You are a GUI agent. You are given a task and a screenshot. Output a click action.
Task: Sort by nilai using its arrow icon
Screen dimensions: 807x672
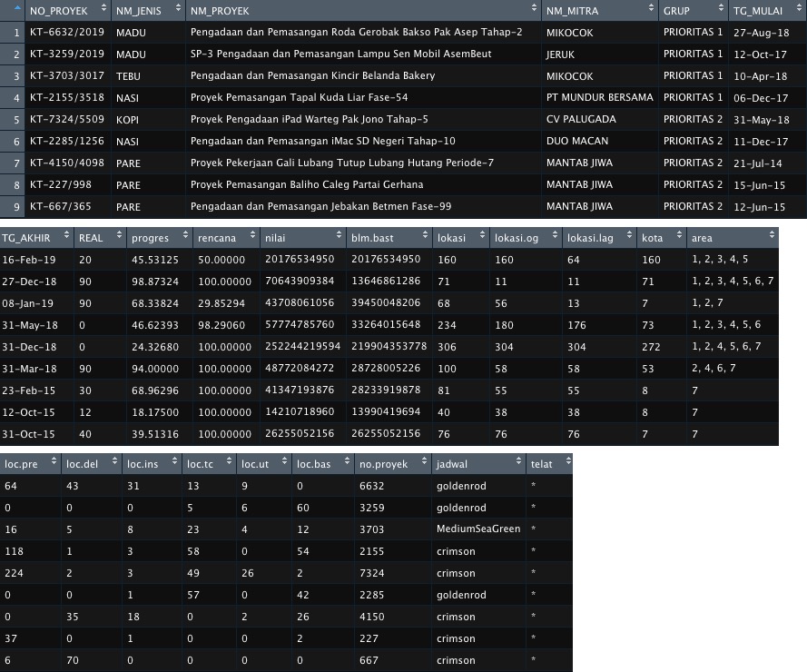(x=338, y=238)
